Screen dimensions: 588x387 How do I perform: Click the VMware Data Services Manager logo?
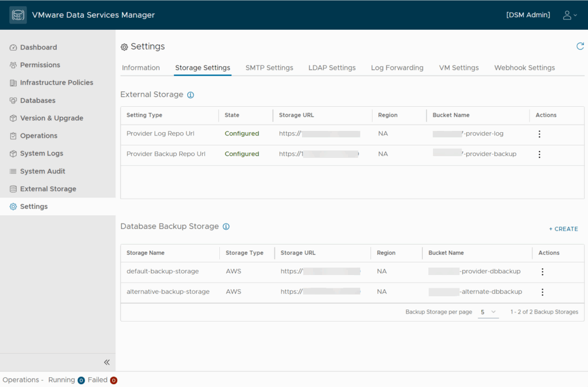coord(18,15)
